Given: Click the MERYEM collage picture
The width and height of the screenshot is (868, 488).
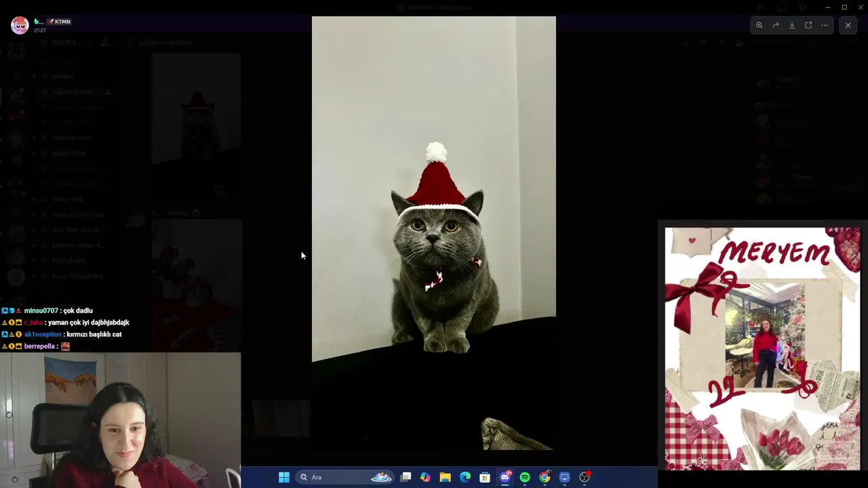Looking at the screenshot, I should tap(762, 348).
